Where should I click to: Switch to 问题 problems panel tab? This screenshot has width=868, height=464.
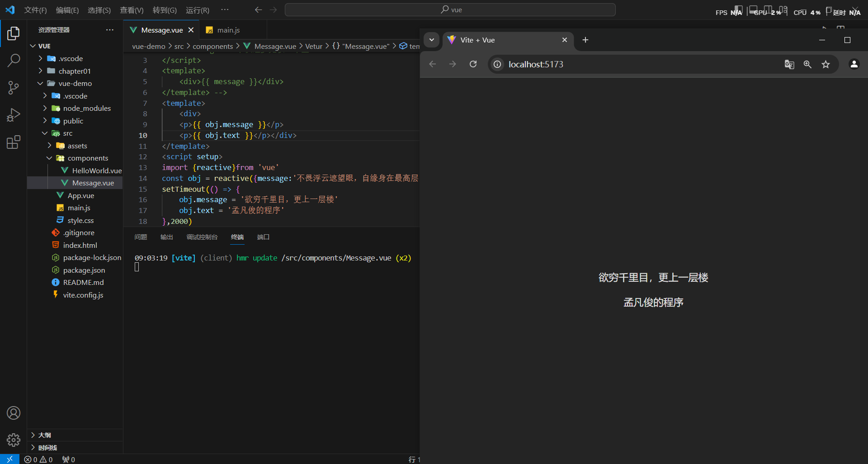pos(141,237)
